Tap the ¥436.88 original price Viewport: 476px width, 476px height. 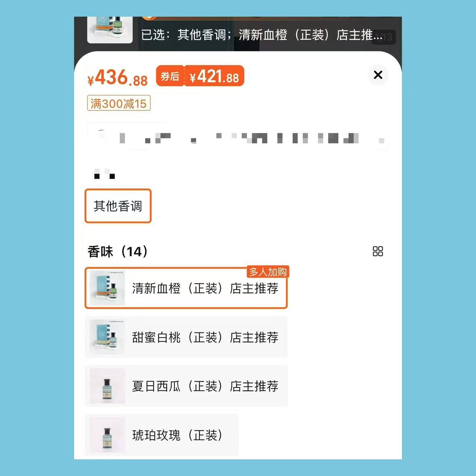point(118,78)
